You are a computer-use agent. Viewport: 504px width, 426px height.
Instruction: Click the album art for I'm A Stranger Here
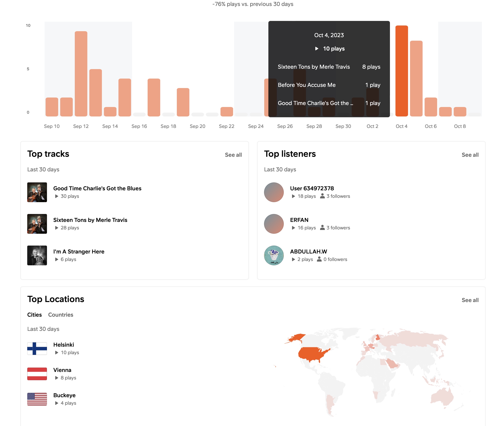tap(37, 255)
